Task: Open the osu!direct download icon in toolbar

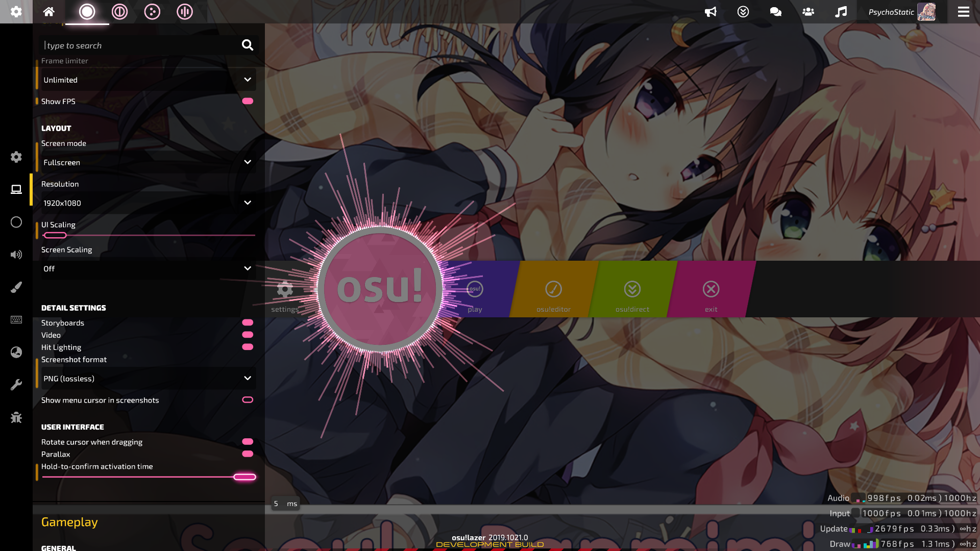Action: 743,11
